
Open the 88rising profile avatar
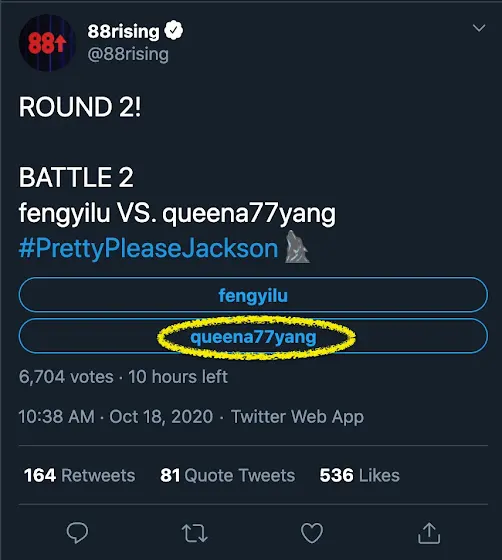[47, 42]
